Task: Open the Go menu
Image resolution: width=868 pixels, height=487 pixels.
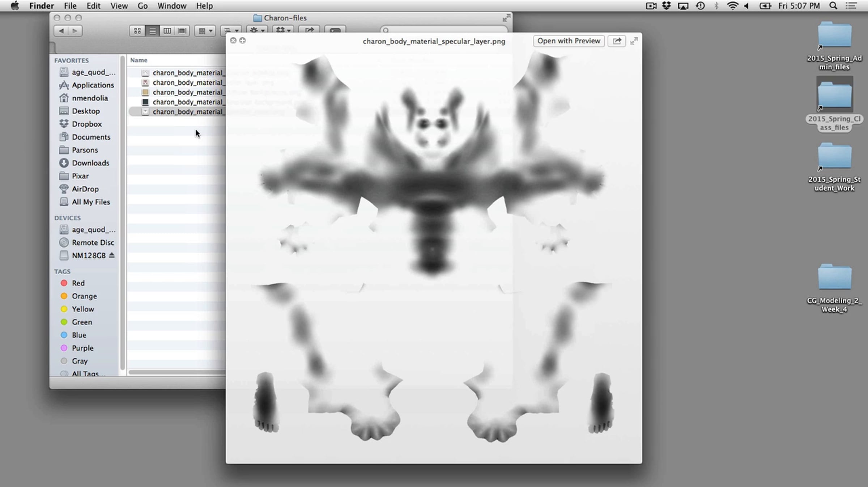Action: tap(142, 6)
